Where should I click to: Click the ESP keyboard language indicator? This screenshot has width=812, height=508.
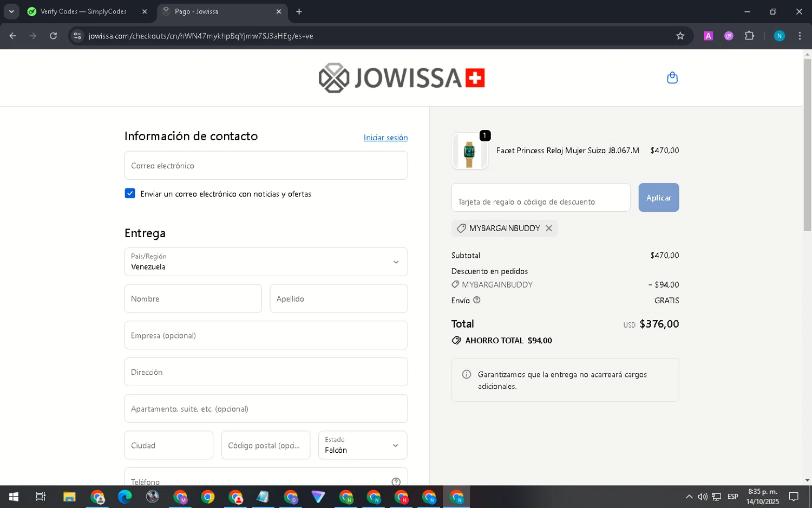[732, 497]
